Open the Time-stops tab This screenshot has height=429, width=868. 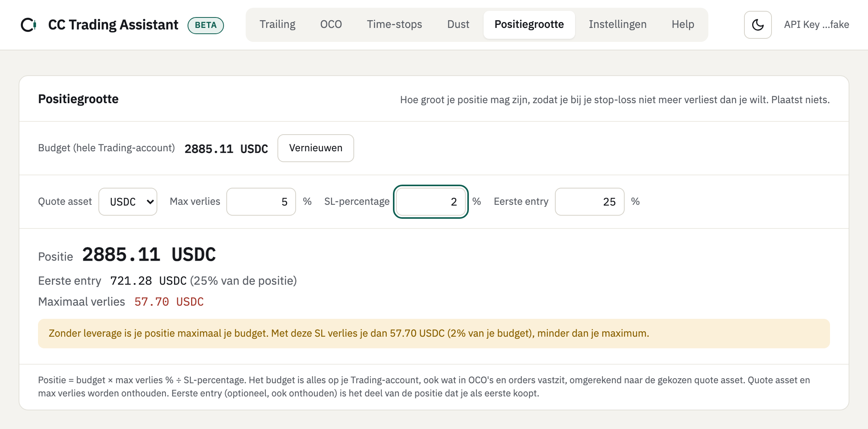coord(394,24)
